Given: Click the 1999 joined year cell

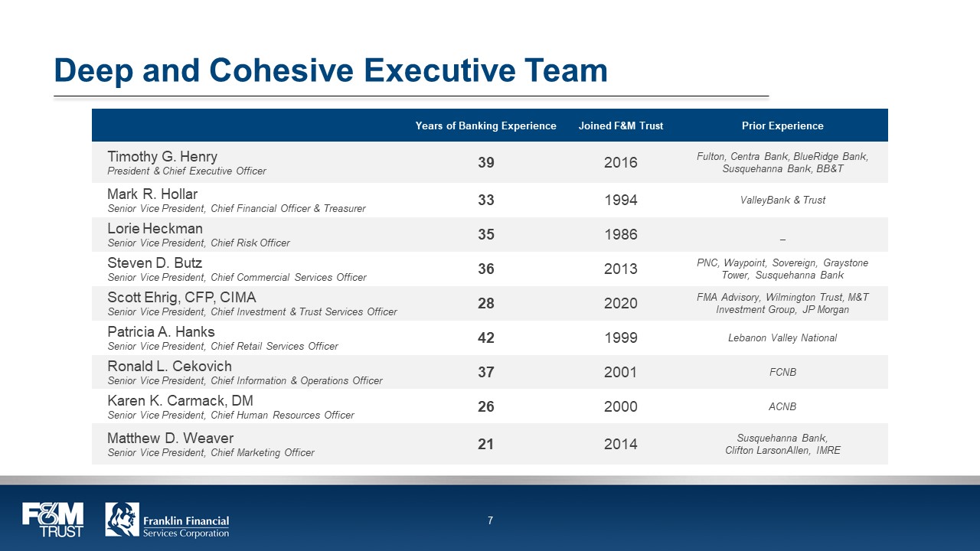Looking at the screenshot, I should pos(621,337).
